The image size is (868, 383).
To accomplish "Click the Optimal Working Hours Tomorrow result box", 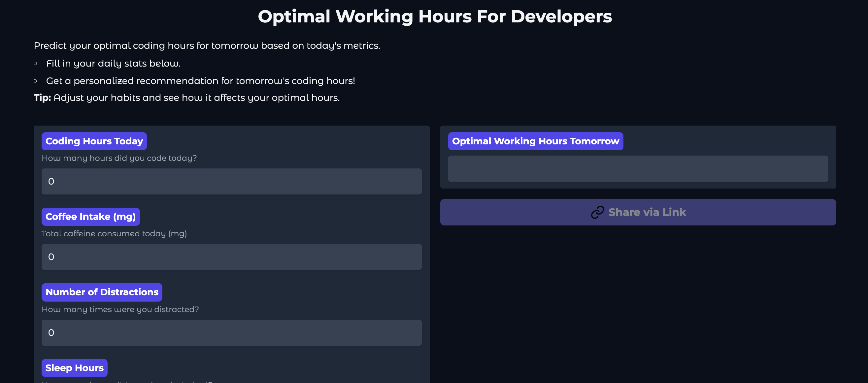I will pyautogui.click(x=638, y=169).
